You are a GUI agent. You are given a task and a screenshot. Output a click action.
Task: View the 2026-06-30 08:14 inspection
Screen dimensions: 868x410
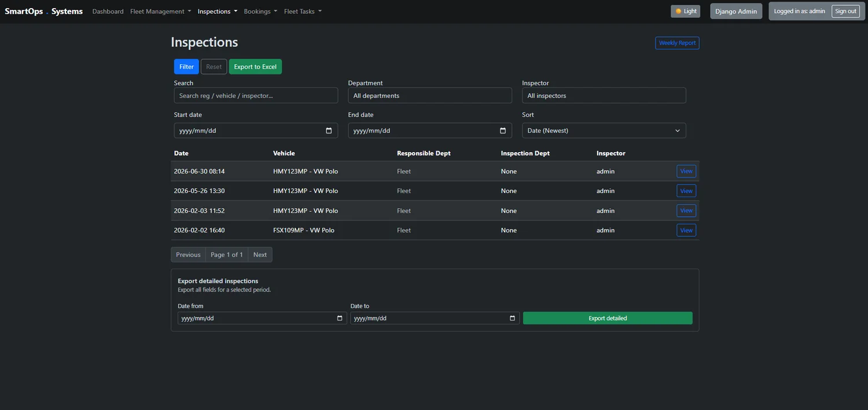click(686, 171)
